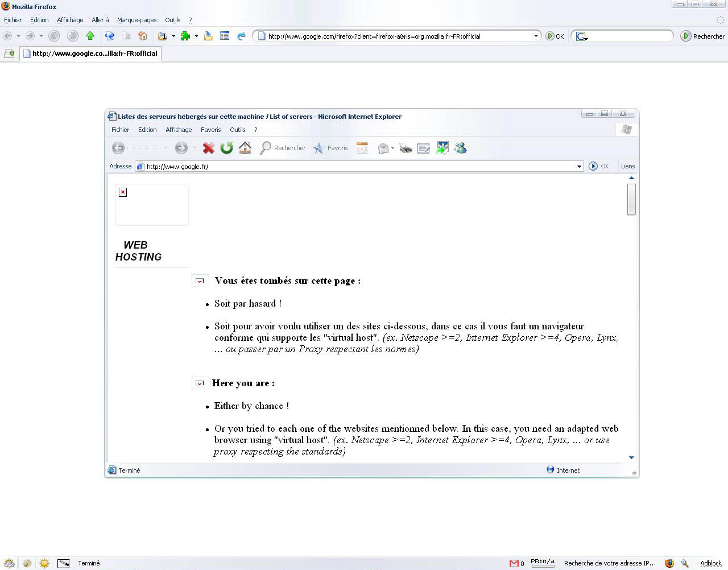
Task: Click the Firefox Stop loading icon
Action: pos(127,36)
